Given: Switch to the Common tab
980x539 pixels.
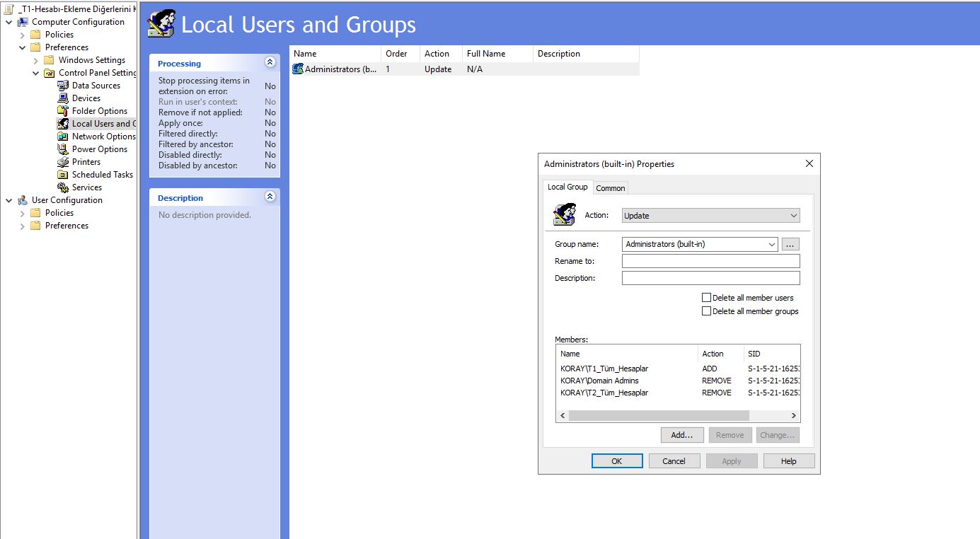Looking at the screenshot, I should [610, 187].
